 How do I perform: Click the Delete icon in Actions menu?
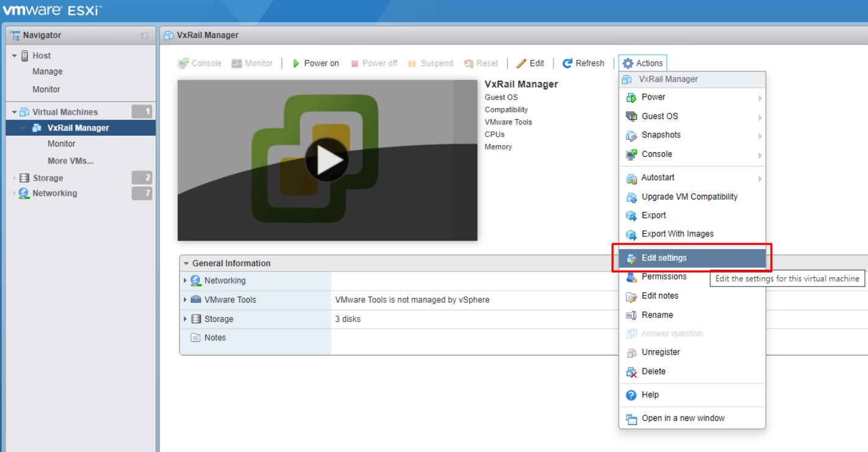[631, 371]
